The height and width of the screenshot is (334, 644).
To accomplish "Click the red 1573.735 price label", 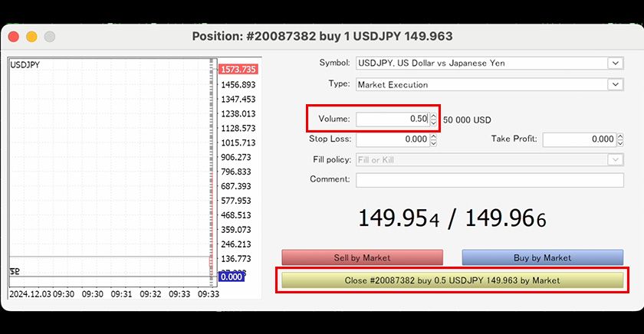I will click(x=238, y=70).
